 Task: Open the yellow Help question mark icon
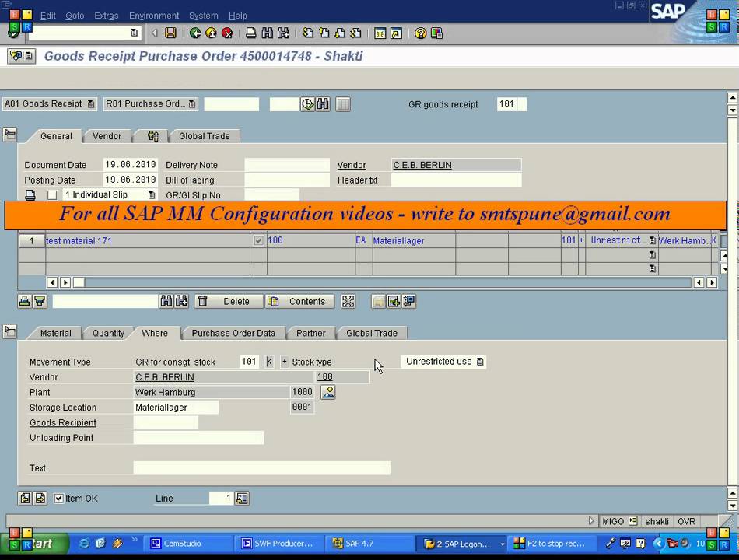pyautogui.click(x=420, y=33)
